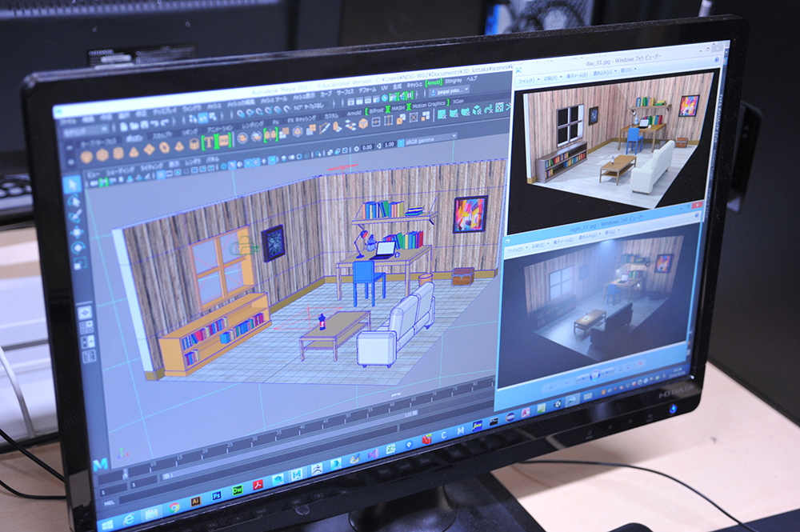Select the Rotate tool in the toolbox
The image size is (800, 532).
pyautogui.click(x=78, y=249)
